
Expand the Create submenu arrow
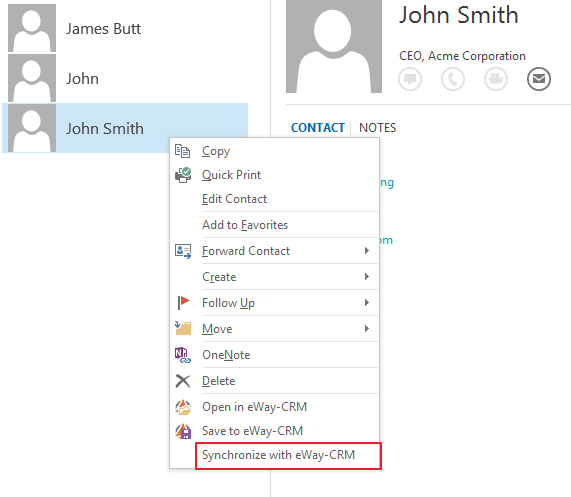367,277
